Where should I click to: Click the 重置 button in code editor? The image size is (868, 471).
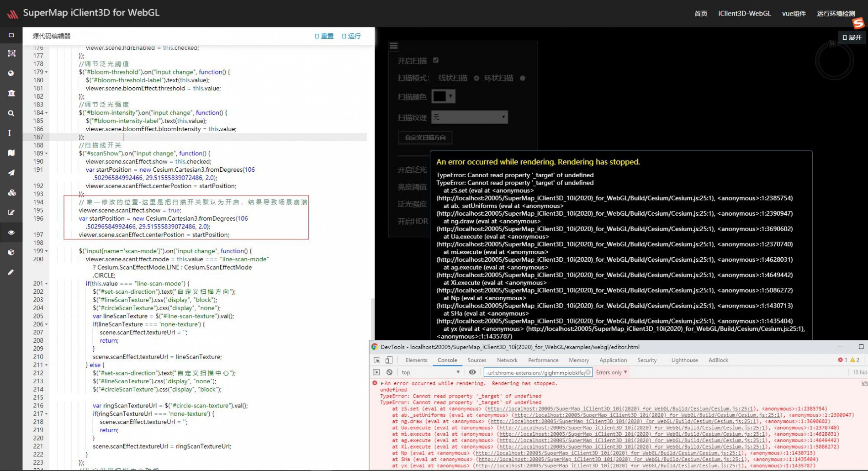tap(324, 36)
